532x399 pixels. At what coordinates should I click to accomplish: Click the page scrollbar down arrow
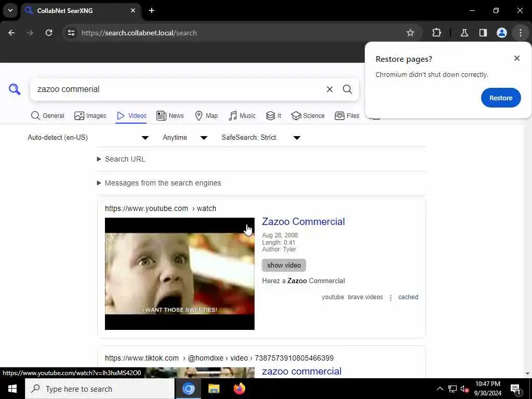[527, 374]
